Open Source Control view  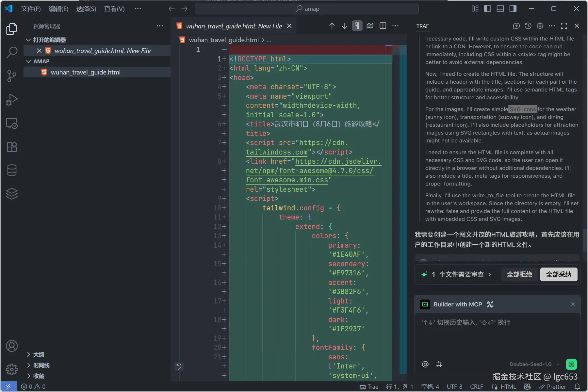click(12, 76)
